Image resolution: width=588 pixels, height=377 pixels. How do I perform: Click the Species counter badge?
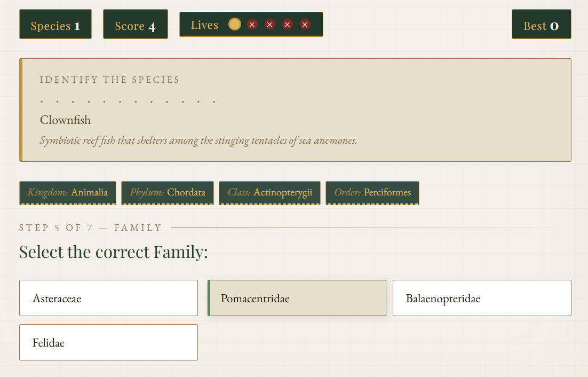pos(55,25)
